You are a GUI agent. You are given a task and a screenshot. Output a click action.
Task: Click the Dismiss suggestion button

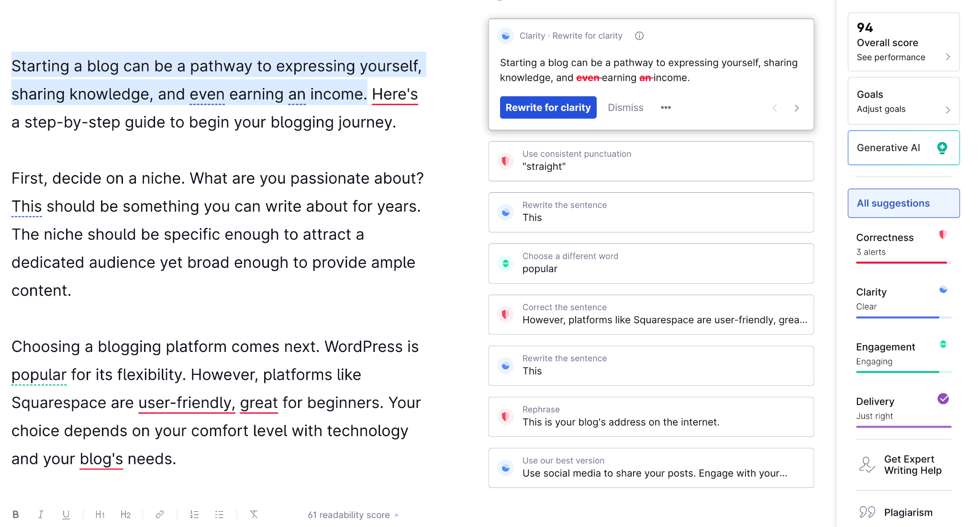pos(624,107)
